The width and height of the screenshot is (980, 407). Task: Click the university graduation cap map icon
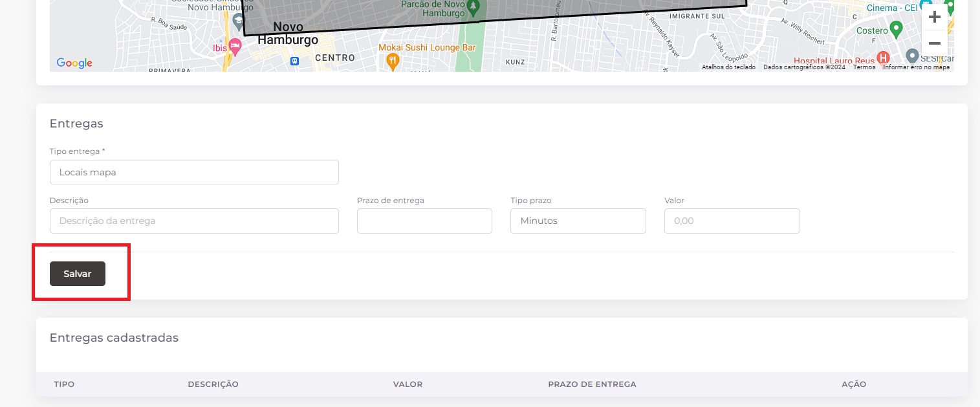(x=238, y=21)
